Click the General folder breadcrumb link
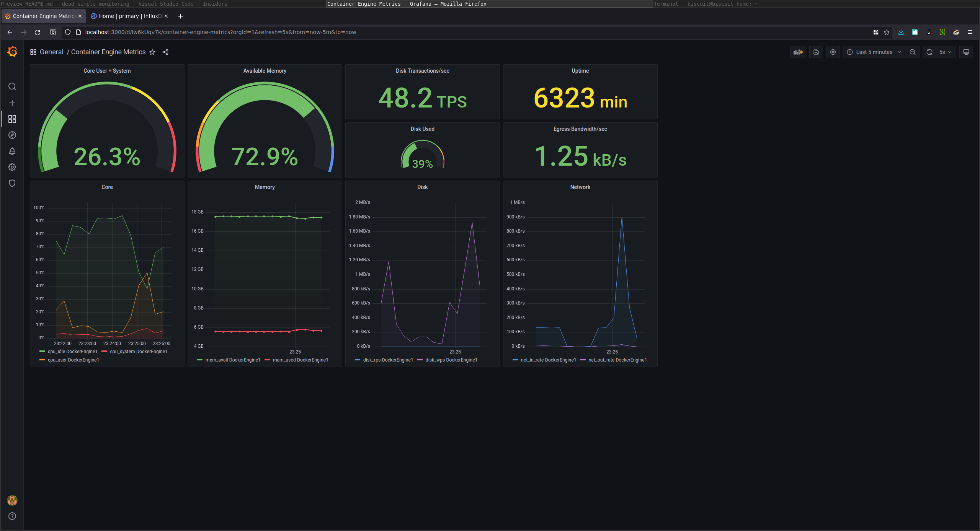980x531 pixels. pos(51,52)
